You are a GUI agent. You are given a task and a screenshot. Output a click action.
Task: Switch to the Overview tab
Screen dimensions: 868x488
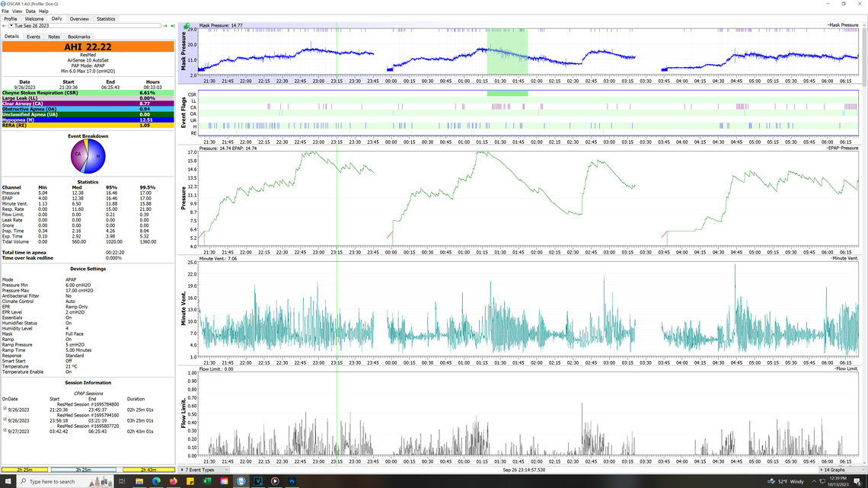(79, 19)
